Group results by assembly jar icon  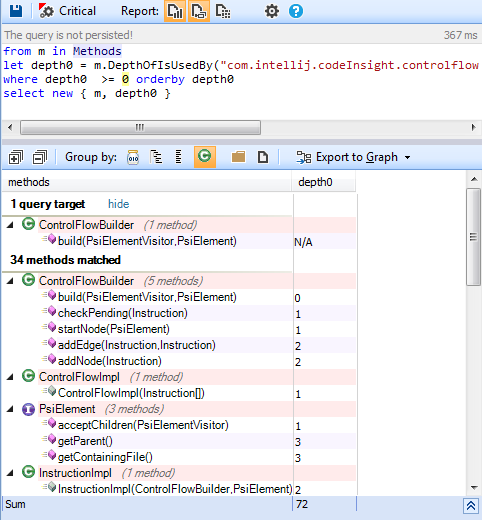pos(133,157)
